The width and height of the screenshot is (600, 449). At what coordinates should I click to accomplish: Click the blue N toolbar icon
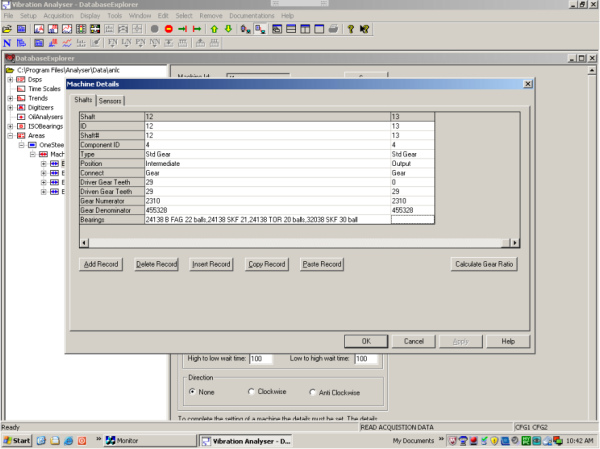point(7,43)
